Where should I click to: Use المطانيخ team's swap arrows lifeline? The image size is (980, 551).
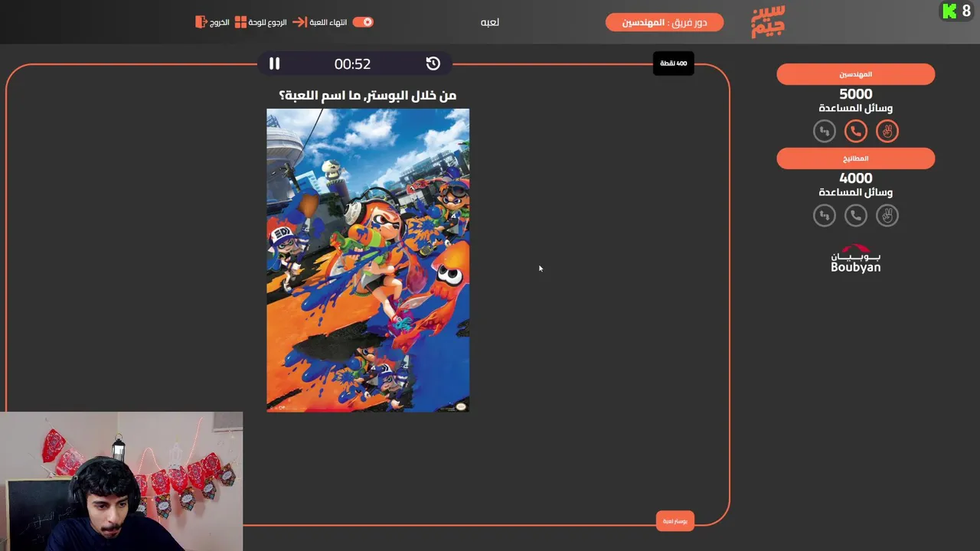pos(825,216)
